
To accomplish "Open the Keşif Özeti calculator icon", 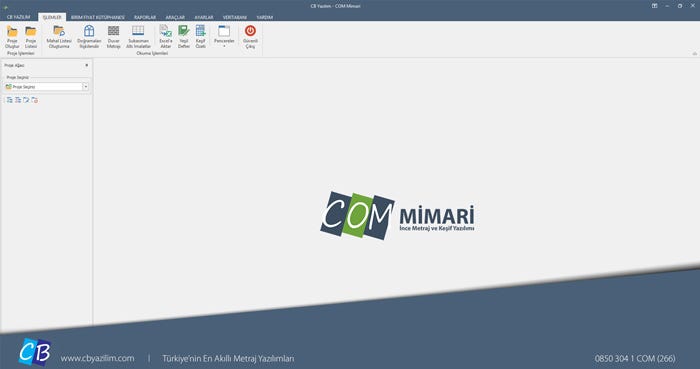I will point(200,31).
